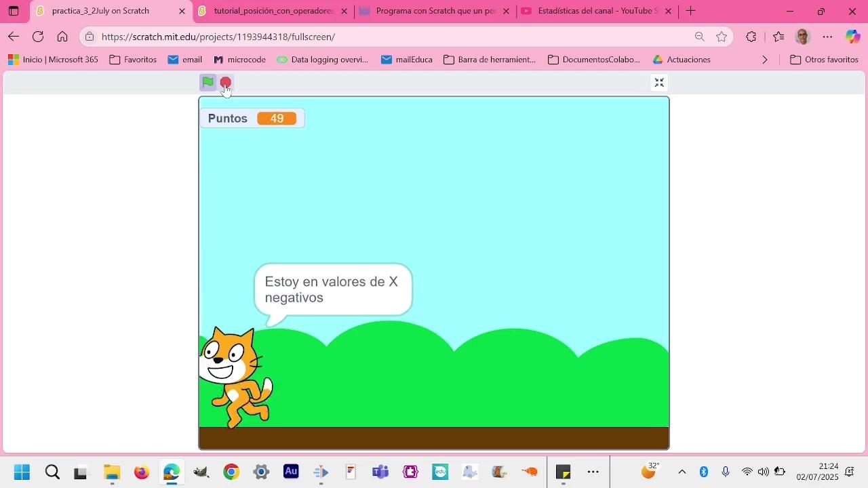The height and width of the screenshot is (488, 868).
Task: Open the email bookmark
Action: [x=185, y=60]
